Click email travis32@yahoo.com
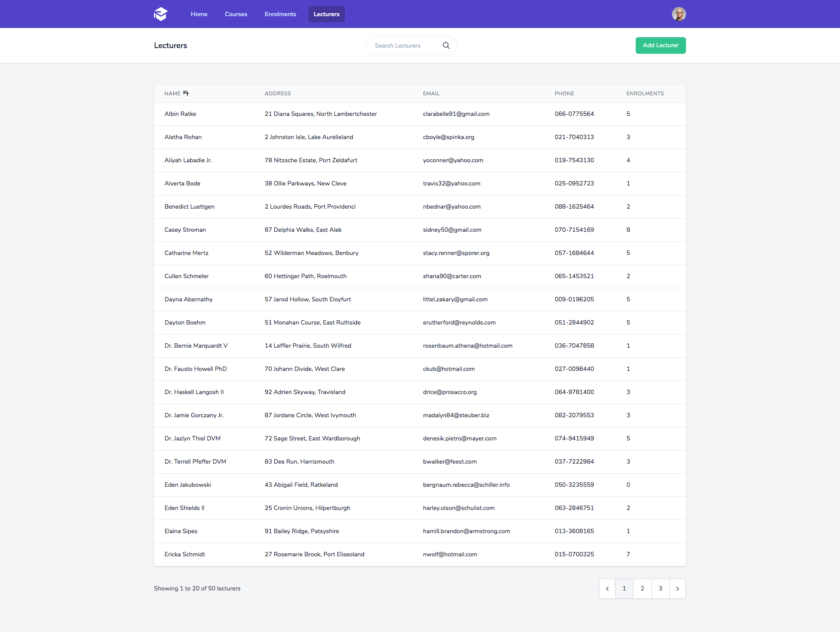The image size is (840, 632). (x=451, y=184)
